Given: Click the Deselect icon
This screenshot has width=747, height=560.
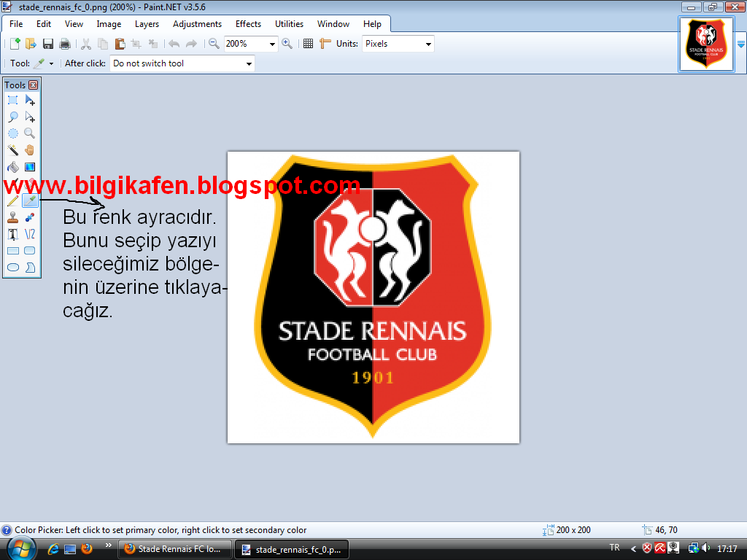Looking at the screenshot, I should pyautogui.click(x=153, y=44).
